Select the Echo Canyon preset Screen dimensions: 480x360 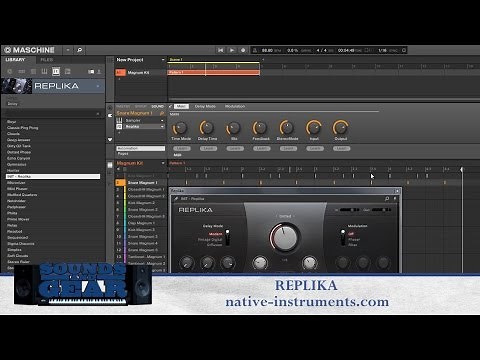click(18, 158)
